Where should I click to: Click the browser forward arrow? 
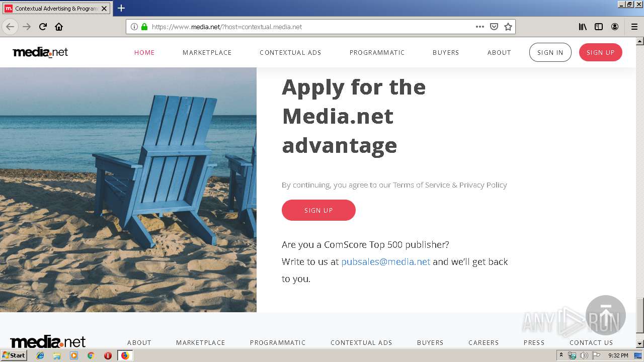click(27, 27)
